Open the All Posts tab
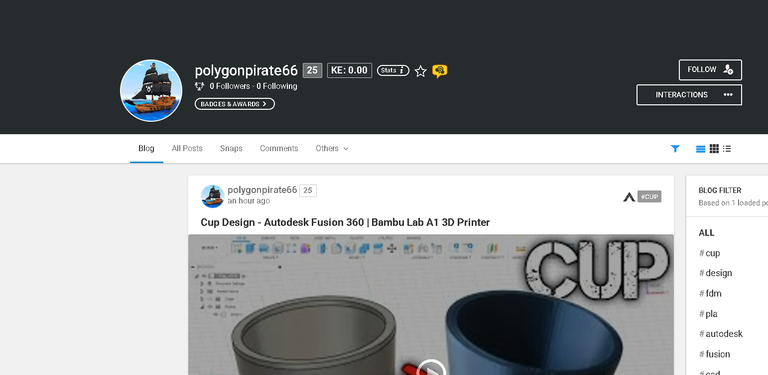 187,148
